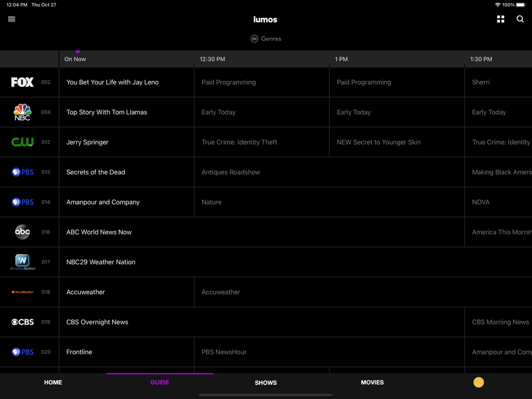The width and height of the screenshot is (532, 399).
Task: Select Antiques Roadshow
Action: pyautogui.click(x=329, y=172)
